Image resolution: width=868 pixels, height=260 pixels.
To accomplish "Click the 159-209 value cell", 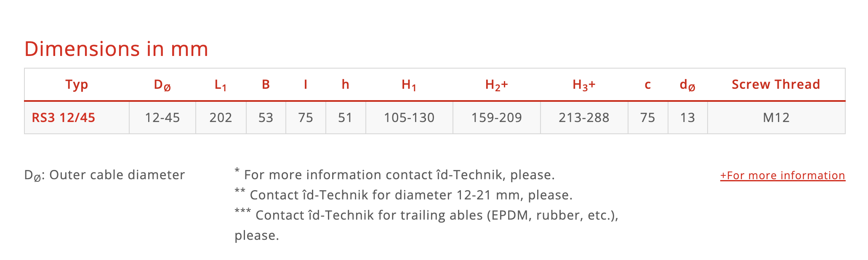I will point(496,117).
